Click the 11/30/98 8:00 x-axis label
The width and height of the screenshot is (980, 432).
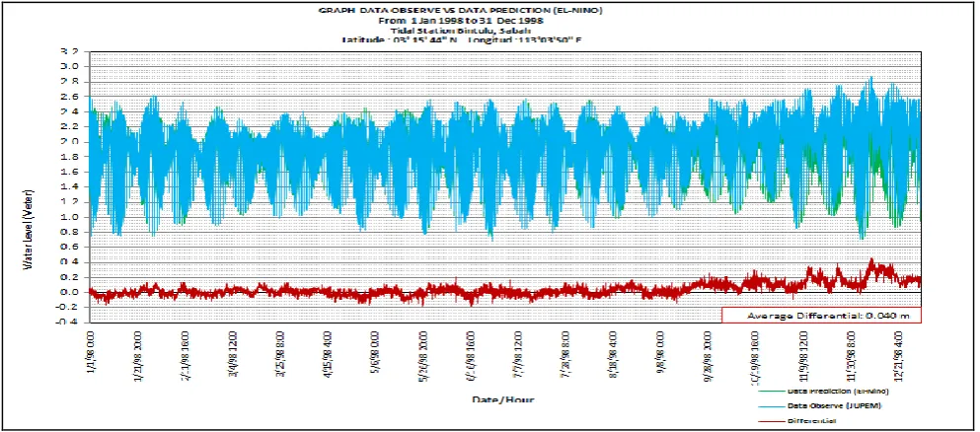[x=852, y=356]
